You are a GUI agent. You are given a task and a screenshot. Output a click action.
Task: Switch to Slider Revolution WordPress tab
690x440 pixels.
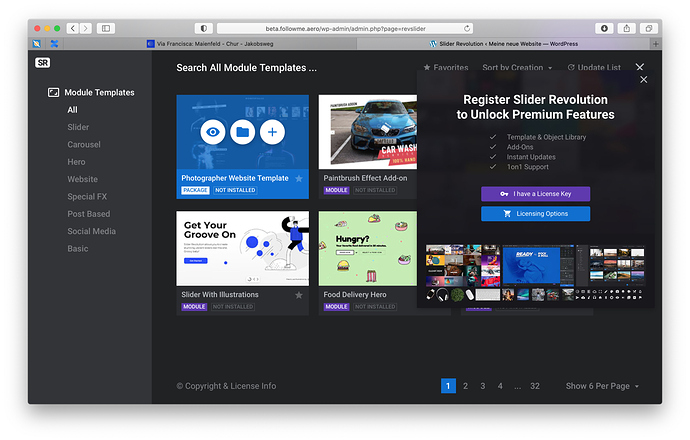pos(503,44)
